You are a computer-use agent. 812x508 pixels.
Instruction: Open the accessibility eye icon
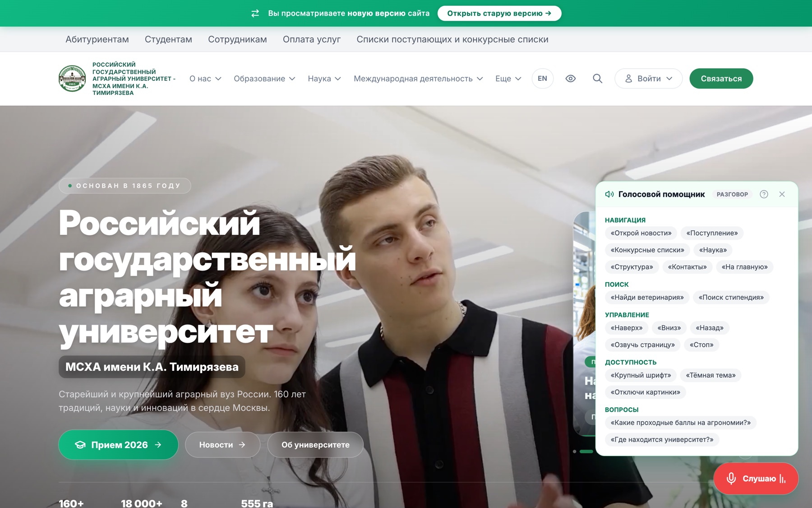571,79
